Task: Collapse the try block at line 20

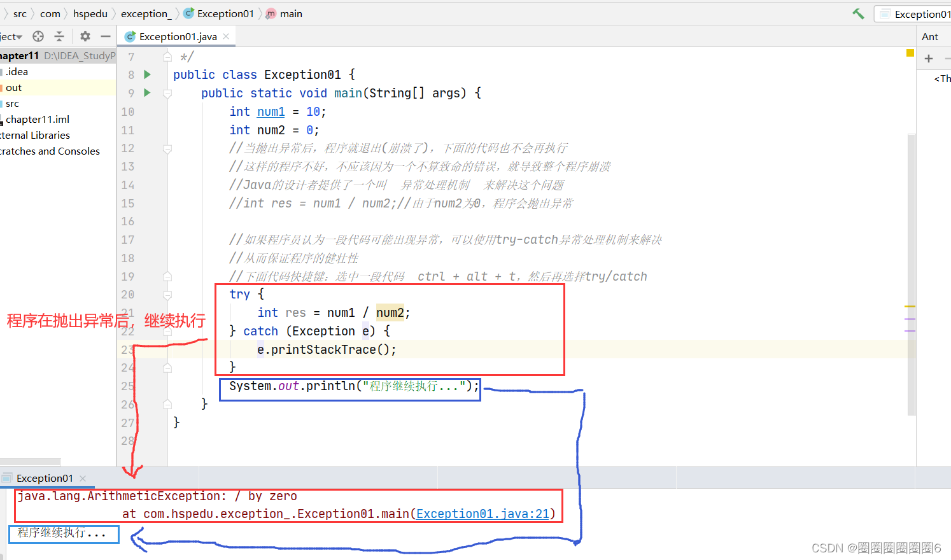Action: point(167,295)
